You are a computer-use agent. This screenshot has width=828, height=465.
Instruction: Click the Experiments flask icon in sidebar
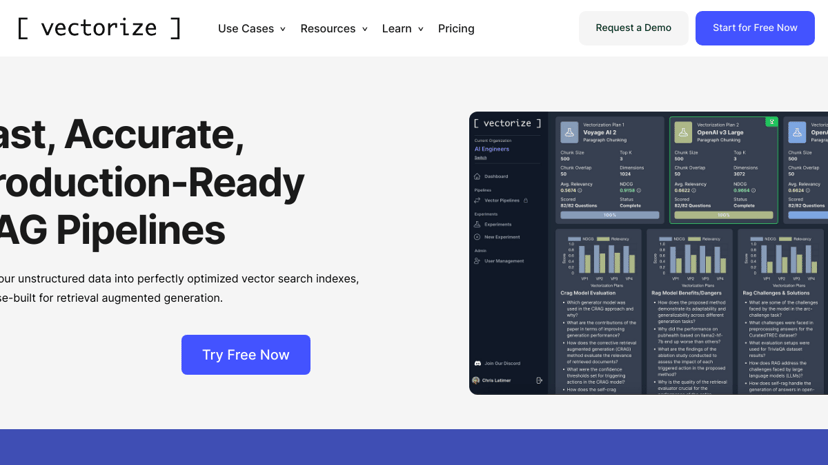pos(477,224)
